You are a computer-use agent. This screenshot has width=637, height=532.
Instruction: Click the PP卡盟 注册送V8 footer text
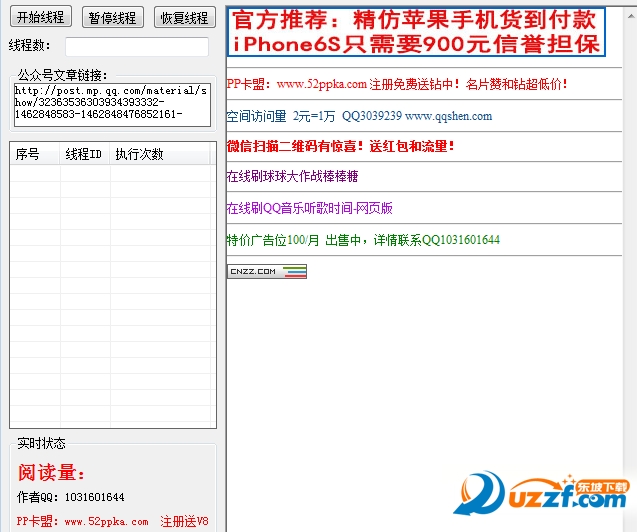[113, 521]
